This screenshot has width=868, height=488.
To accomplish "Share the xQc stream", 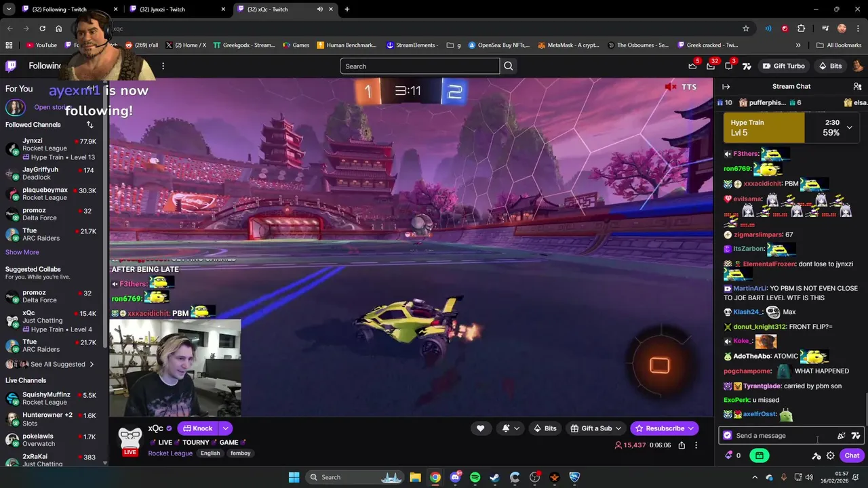I will 682,445.
